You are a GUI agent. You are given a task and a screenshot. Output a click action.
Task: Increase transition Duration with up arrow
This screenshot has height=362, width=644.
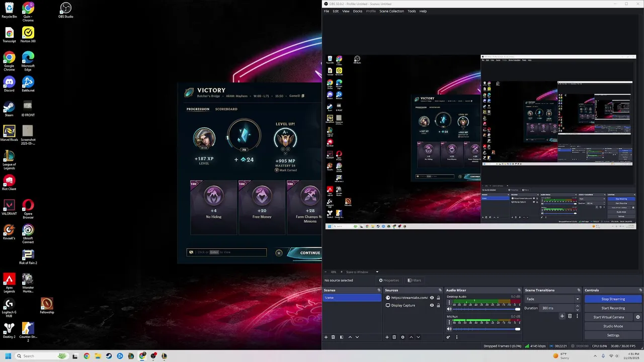[577, 306]
